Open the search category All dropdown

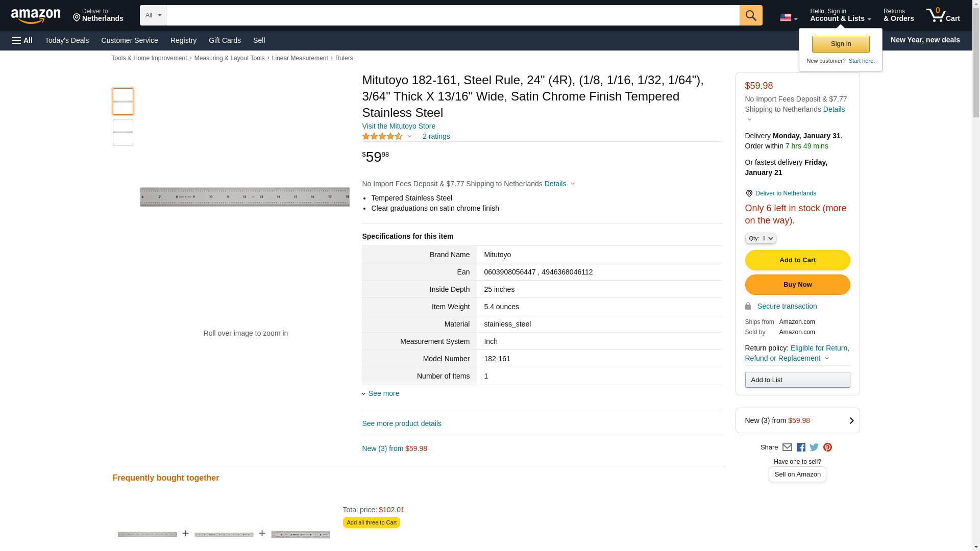pyautogui.click(x=153, y=15)
